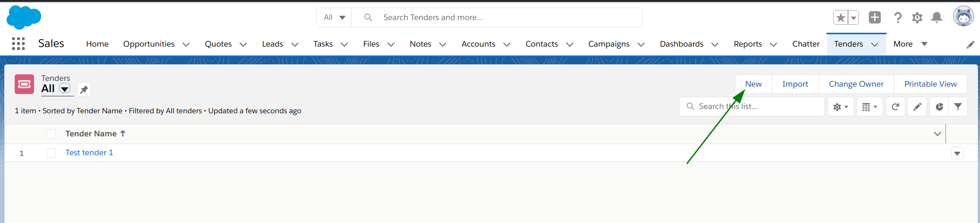Open the Filters funnel icon

click(958, 106)
